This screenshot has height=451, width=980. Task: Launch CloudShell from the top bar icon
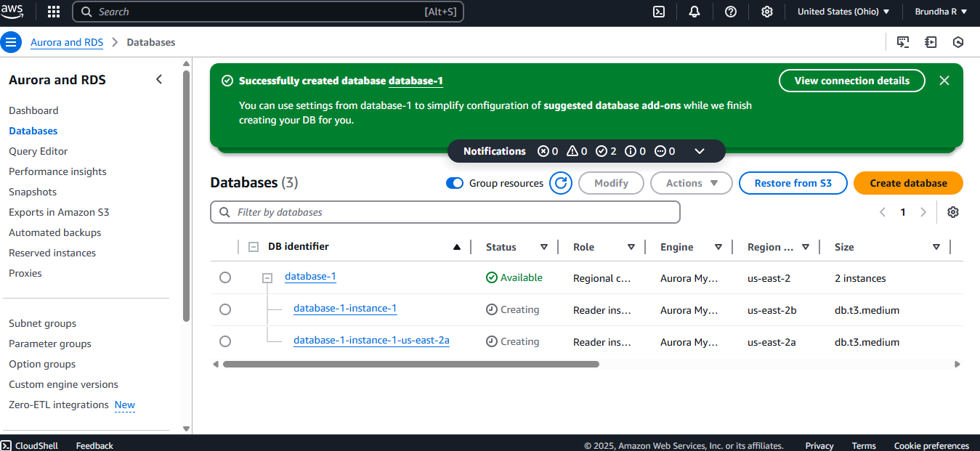[x=659, y=12]
